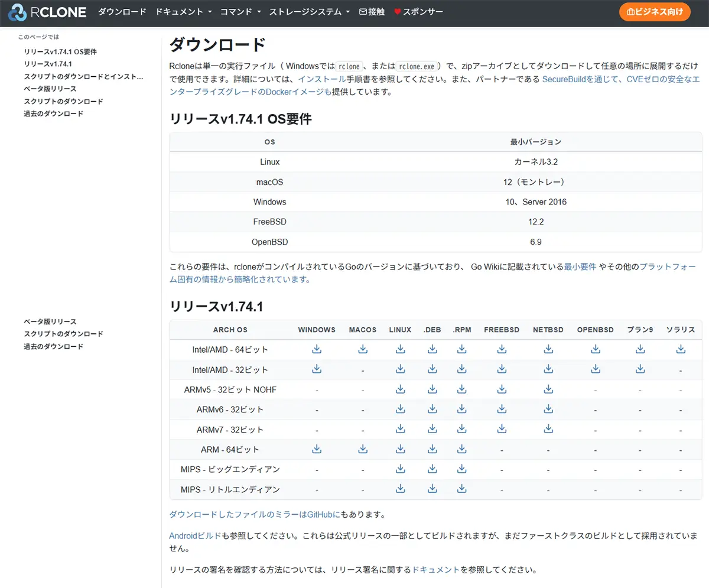Jump to リリースv1.74.1 OS要件 section
The width and height of the screenshot is (709, 588).
(60, 52)
